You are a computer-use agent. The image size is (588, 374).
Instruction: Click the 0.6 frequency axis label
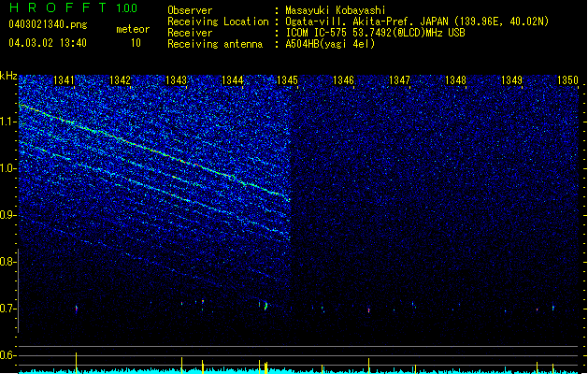(7, 355)
